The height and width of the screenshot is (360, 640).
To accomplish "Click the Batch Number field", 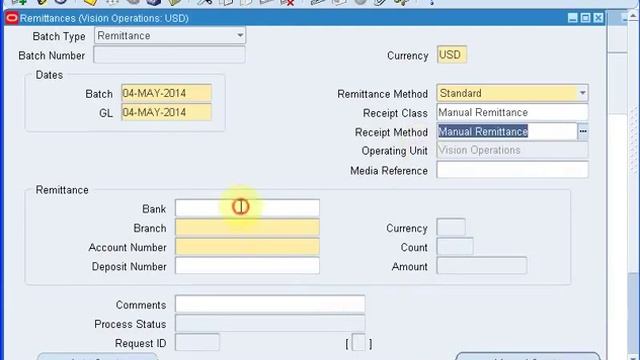I will tap(169, 55).
